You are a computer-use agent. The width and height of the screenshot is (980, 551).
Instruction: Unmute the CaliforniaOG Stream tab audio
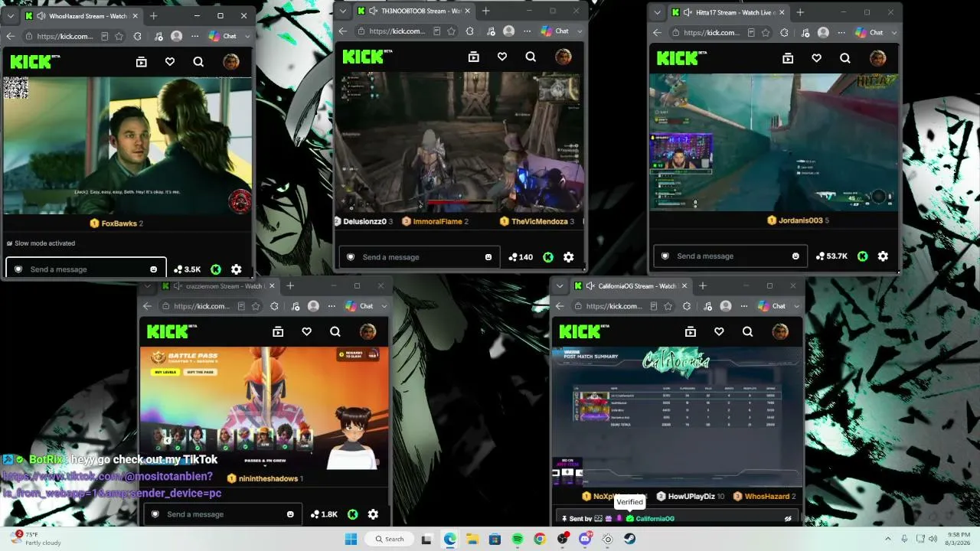pos(590,286)
